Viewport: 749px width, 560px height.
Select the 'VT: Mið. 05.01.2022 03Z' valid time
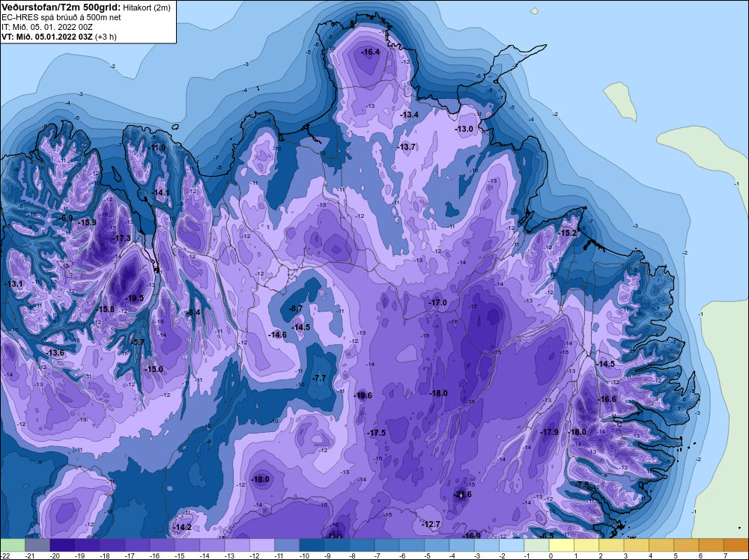click(x=47, y=37)
